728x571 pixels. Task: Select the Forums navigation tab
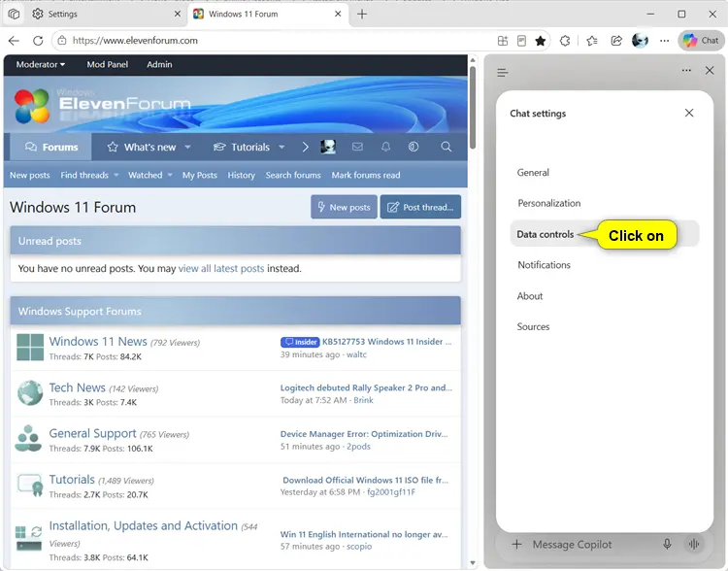click(x=51, y=148)
